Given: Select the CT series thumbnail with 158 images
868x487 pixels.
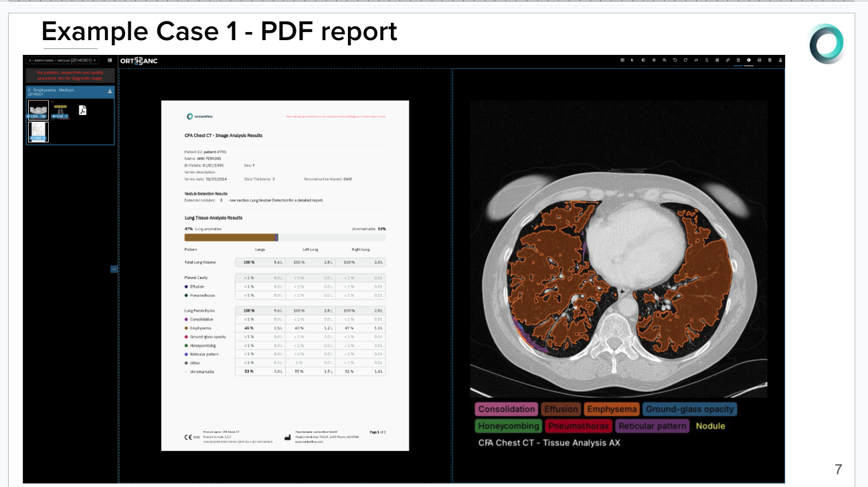Looking at the screenshot, I should tap(37, 110).
